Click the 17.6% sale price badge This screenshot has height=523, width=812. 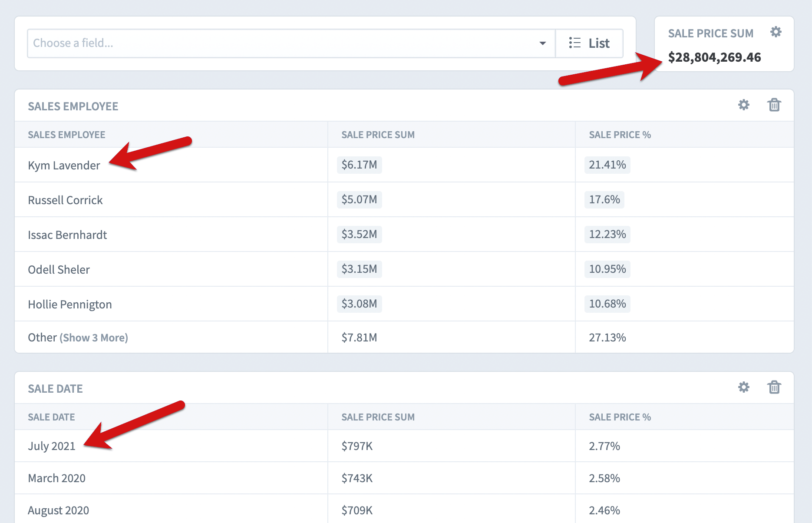[x=604, y=199]
